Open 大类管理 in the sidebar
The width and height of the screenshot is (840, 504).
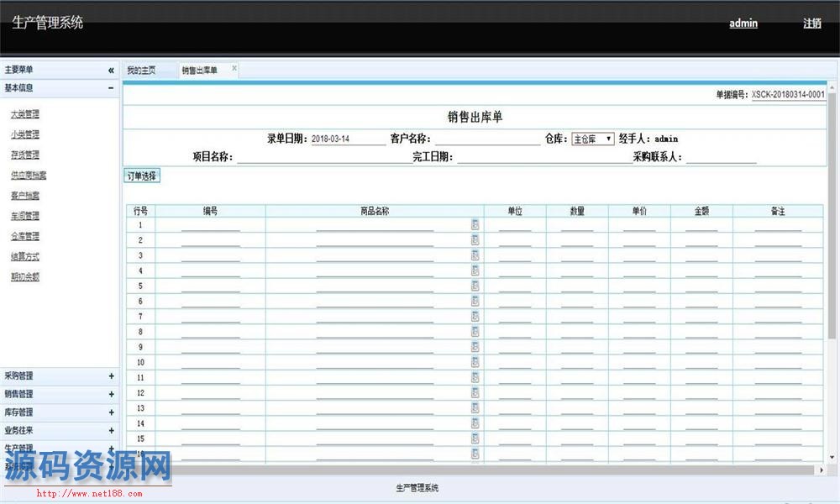pyautogui.click(x=24, y=114)
